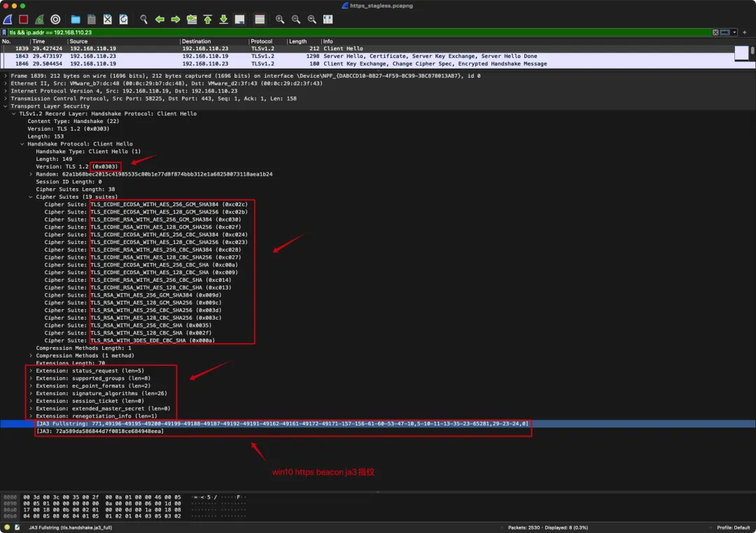Restart the current capture
The width and height of the screenshot is (756, 533).
39,20
